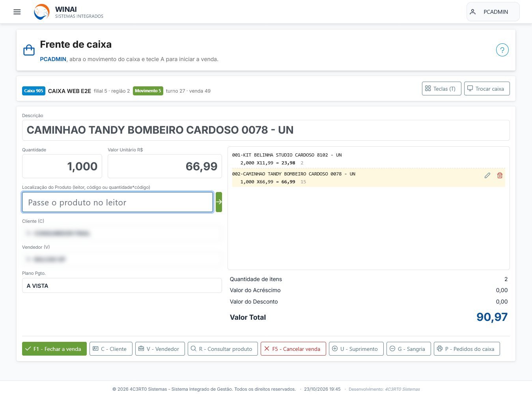
Task: Click the Movimento 5 badge
Action: click(148, 91)
